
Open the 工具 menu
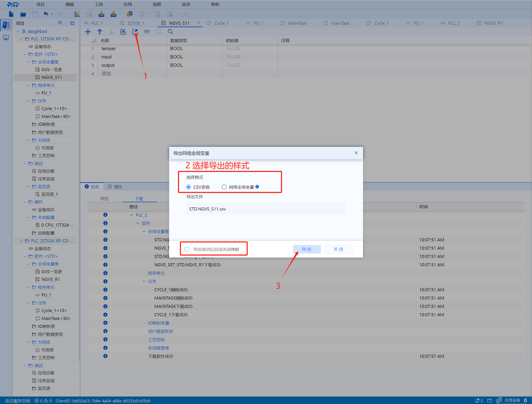[98, 4]
